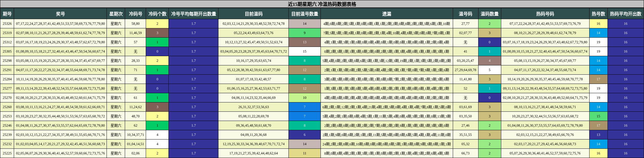
Task: Select issue number 25319
Action: (x=7, y=33)
